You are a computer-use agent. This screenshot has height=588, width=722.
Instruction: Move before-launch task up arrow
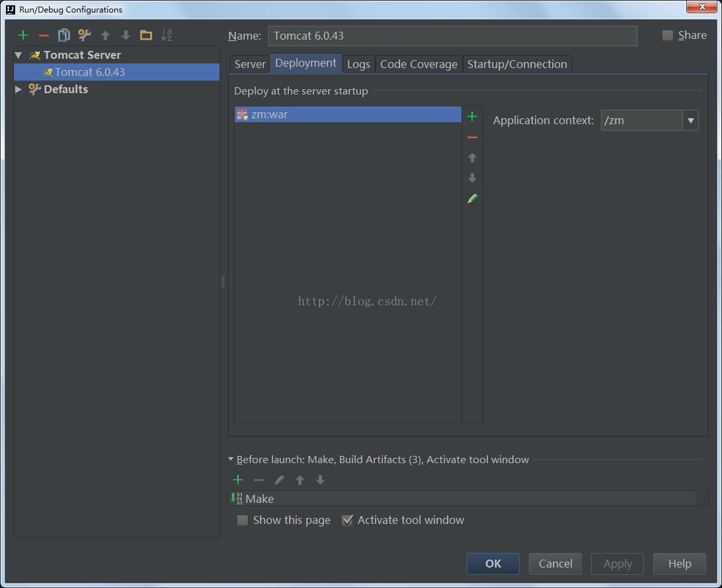coord(300,480)
